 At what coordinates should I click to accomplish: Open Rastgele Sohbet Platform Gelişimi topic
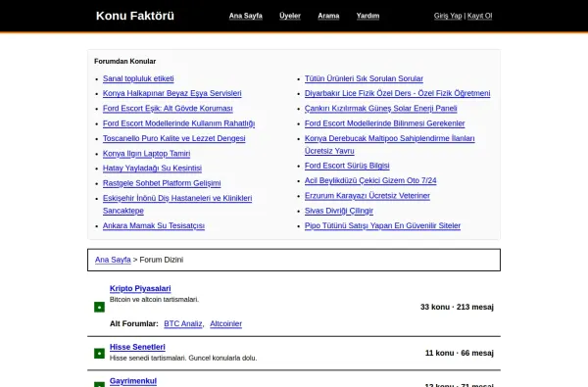pos(162,183)
